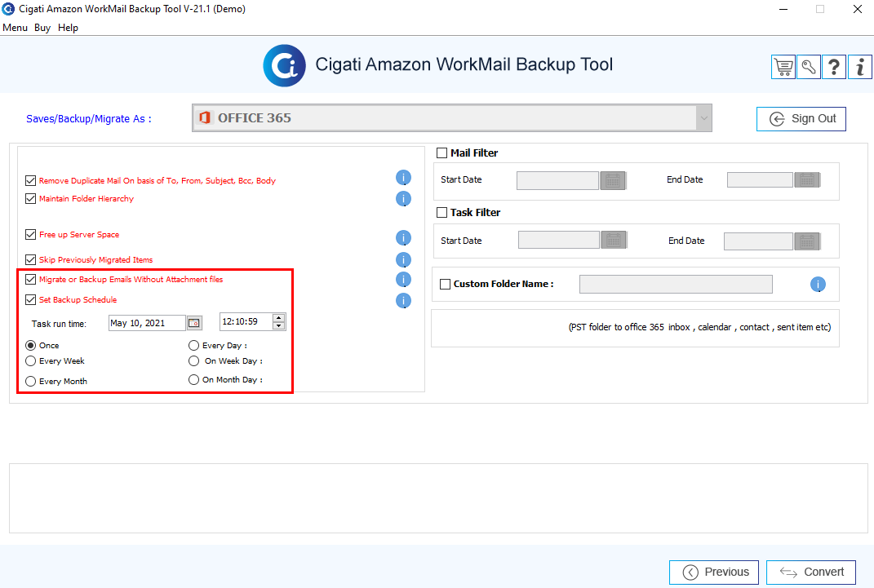Increase the task run time with up arrow

279,318
